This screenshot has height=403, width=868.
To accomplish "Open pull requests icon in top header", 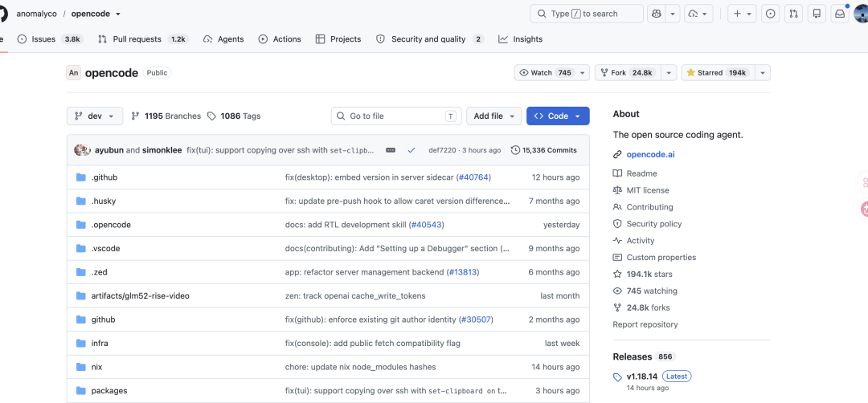I will [x=793, y=14].
